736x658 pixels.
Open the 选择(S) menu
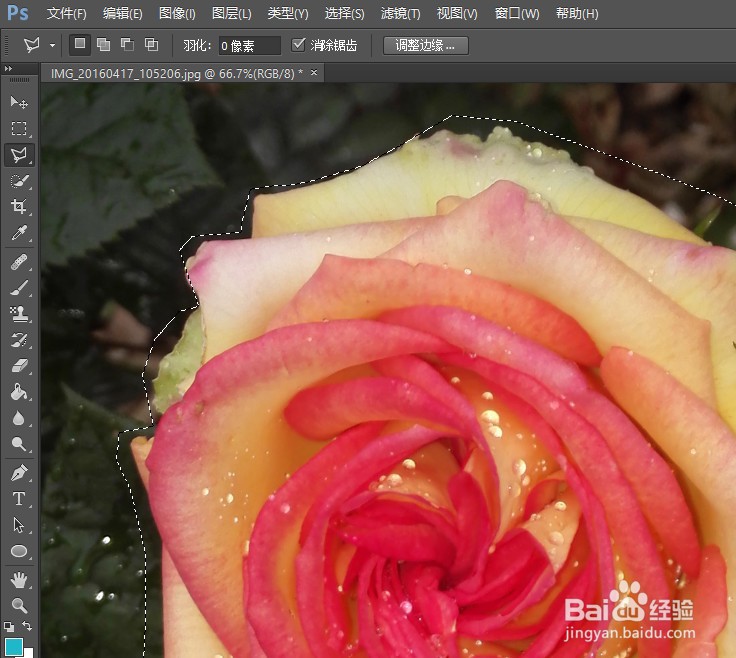(x=345, y=14)
